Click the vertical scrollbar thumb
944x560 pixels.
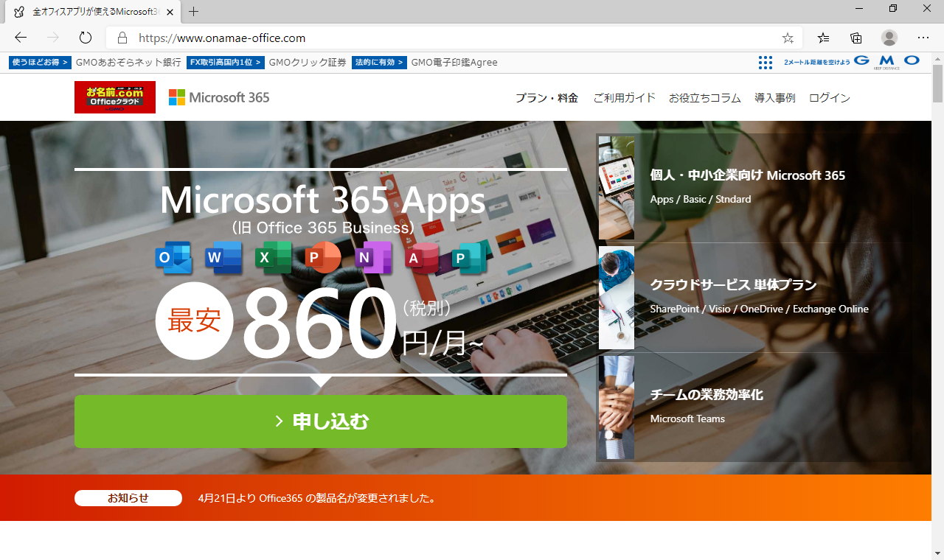937,83
